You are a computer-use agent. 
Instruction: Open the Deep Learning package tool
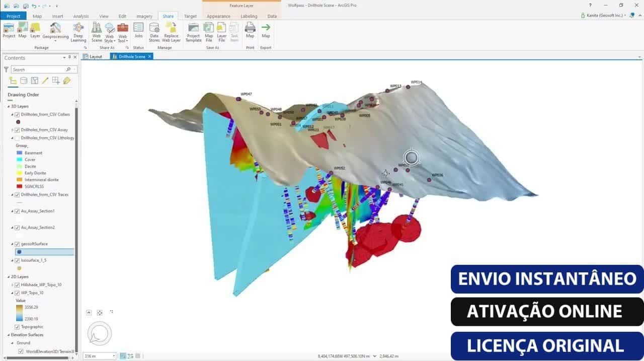click(x=78, y=32)
